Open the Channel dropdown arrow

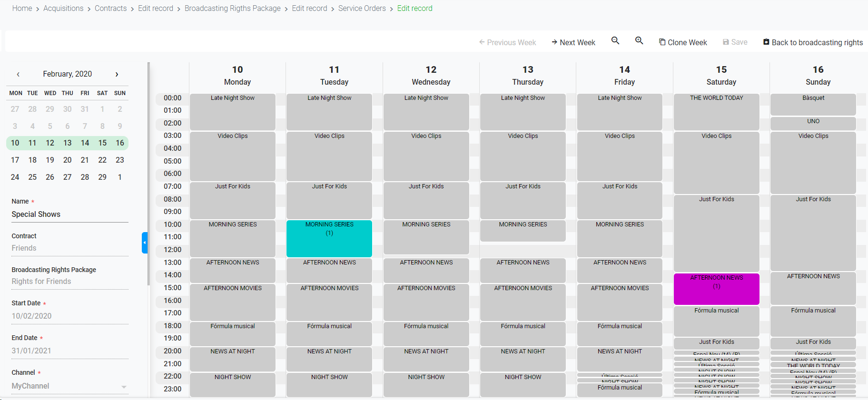click(x=124, y=387)
